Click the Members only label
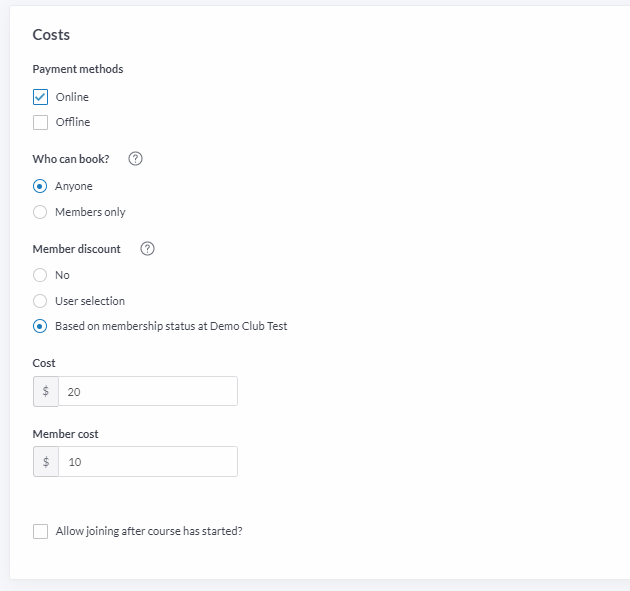 pyautogui.click(x=90, y=212)
